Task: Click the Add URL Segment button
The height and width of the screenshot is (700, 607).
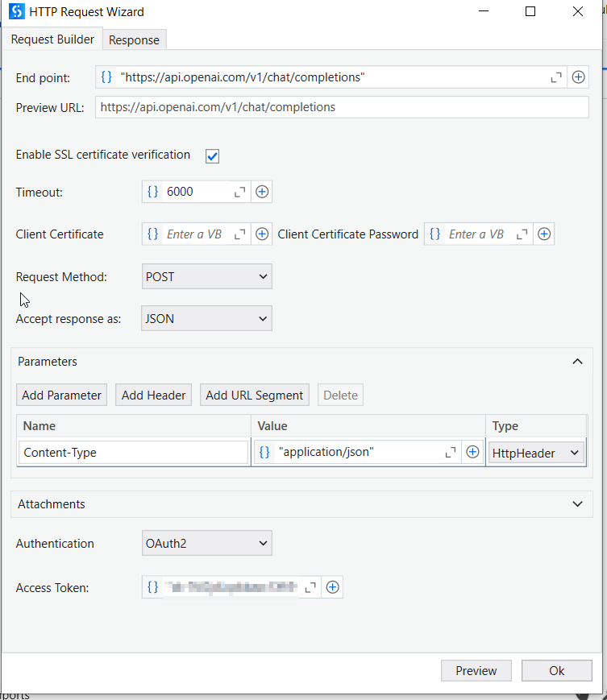Action: coord(255,395)
